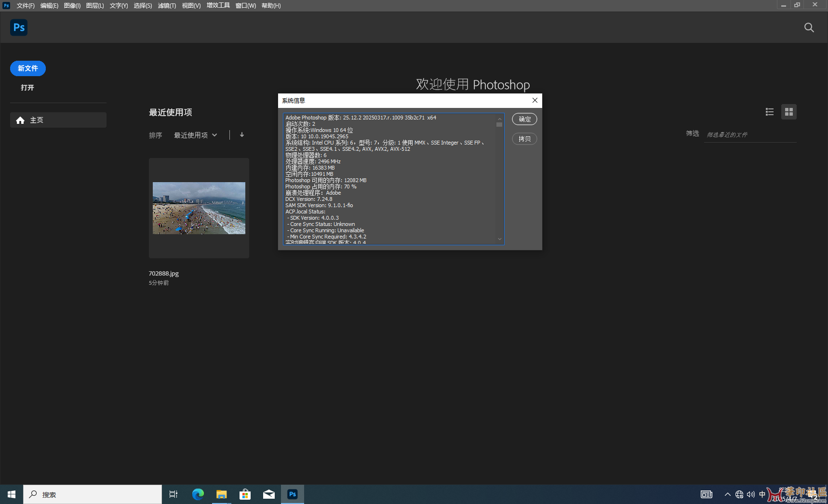
Task: Click the 'Photoshop 占用的内存: 70 %' line
Action: 321,186
